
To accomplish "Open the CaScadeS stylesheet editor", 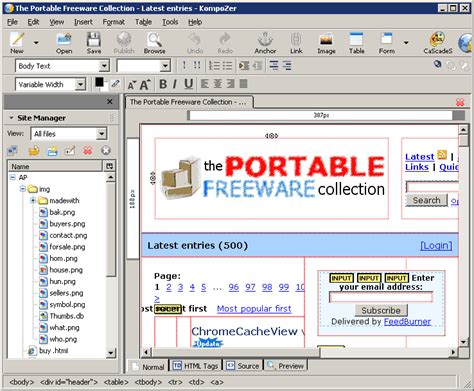I will 438,43.
